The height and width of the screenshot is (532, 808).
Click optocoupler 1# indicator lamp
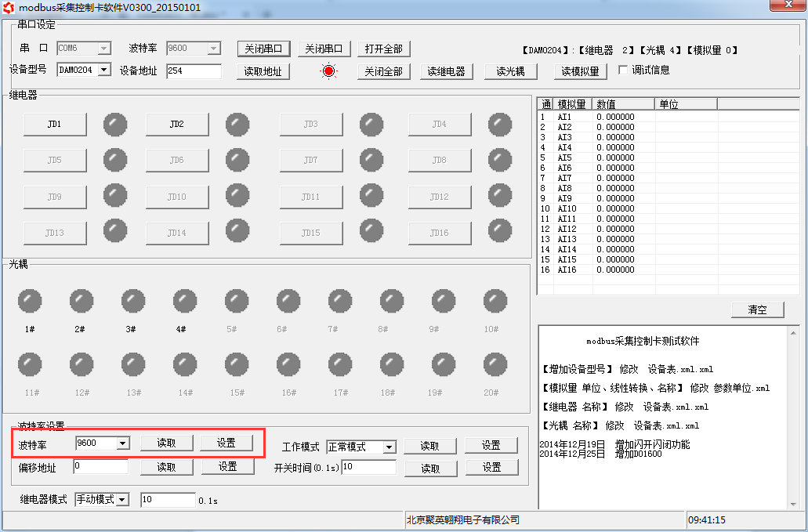coord(30,302)
